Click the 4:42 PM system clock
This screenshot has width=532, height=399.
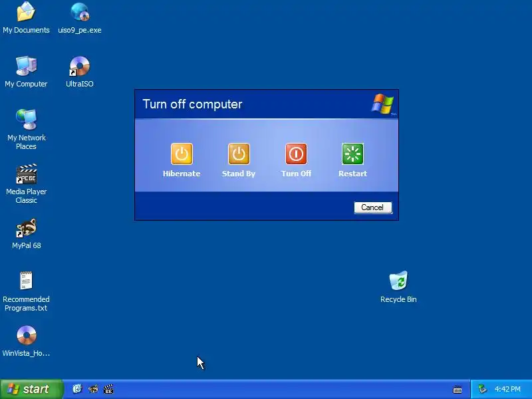tap(507, 389)
